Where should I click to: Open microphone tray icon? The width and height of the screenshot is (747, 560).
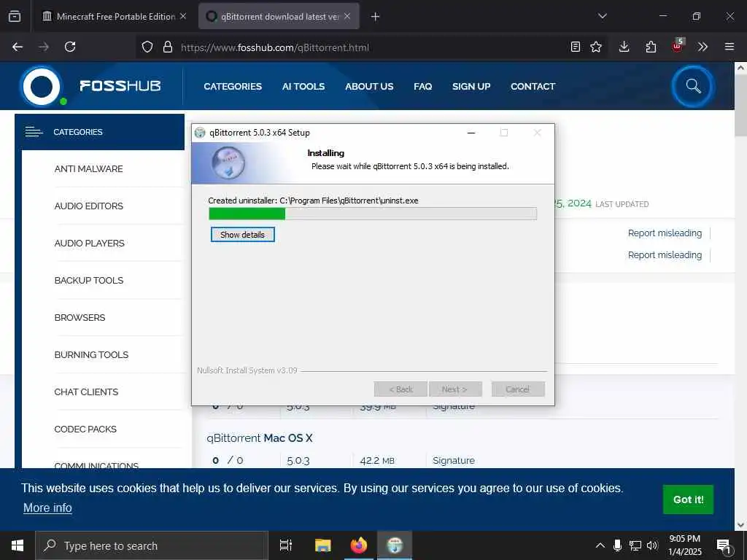coord(617,545)
